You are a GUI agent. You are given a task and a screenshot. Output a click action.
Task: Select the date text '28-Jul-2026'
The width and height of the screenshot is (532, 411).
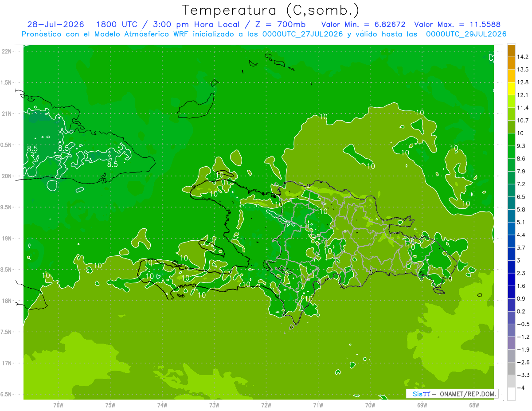55,24
